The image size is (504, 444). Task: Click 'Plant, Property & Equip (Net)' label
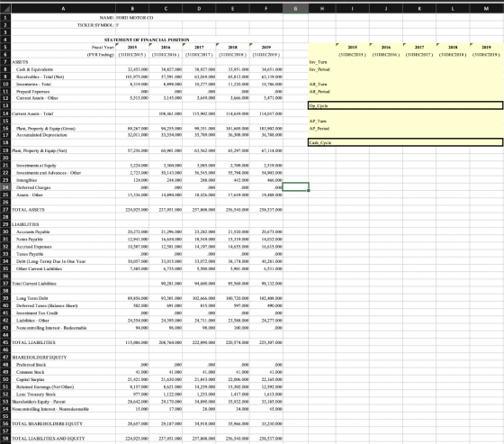40,150
